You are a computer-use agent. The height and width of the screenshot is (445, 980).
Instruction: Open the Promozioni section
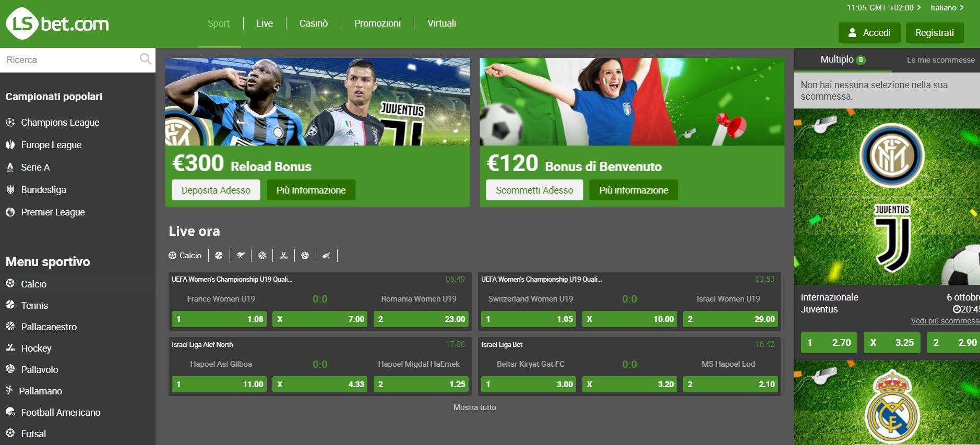point(377,23)
